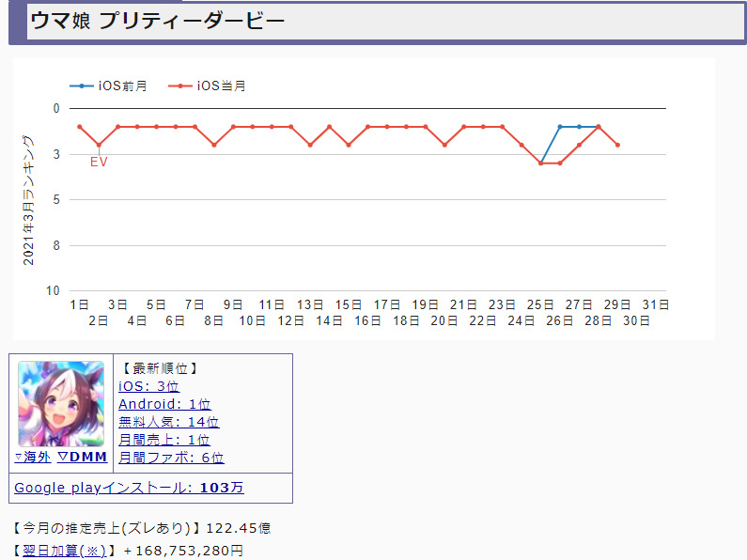Toggle the iOS当月 red legend series
This screenshot has width=747, height=560.
point(221,86)
